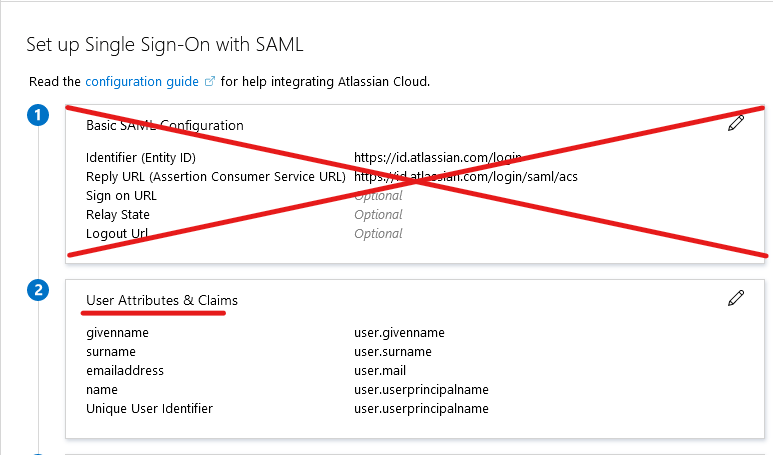Click the external link icon beside configuration guide
This screenshot has height=455, width=773.
coord(210,81)
